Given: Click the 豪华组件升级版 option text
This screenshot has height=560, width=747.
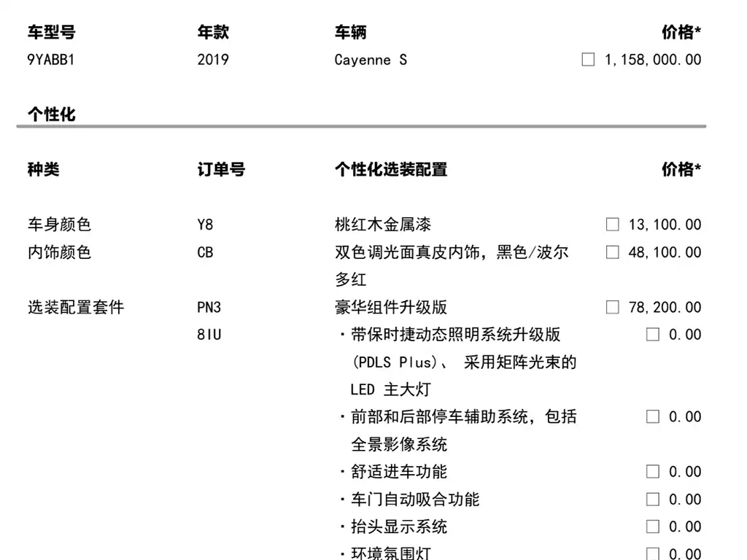Looking at the screenshot, I should [391, 307].
